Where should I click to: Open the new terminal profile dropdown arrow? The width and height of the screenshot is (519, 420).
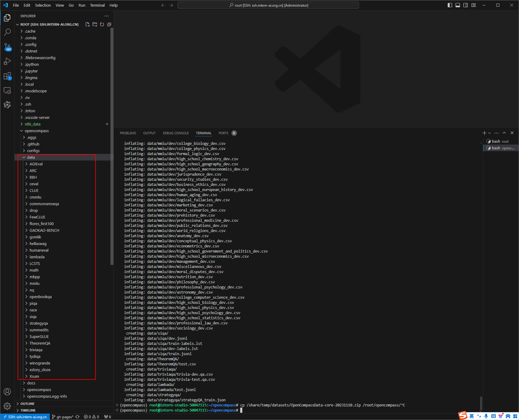[489, 133]
